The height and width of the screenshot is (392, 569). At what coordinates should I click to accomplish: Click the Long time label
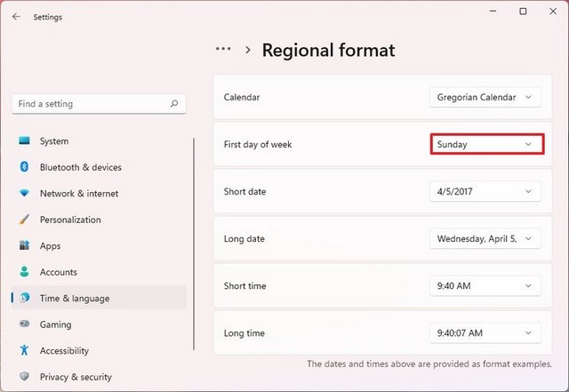(244, 332)
